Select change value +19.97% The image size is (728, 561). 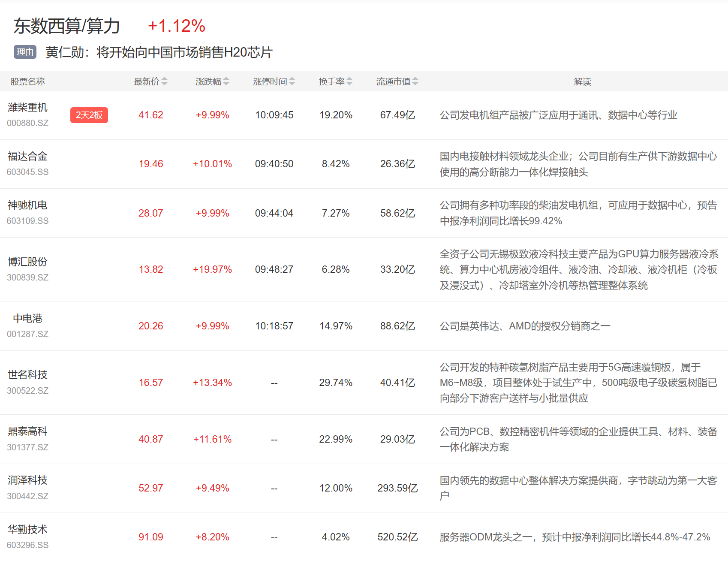tap(212, 269)
